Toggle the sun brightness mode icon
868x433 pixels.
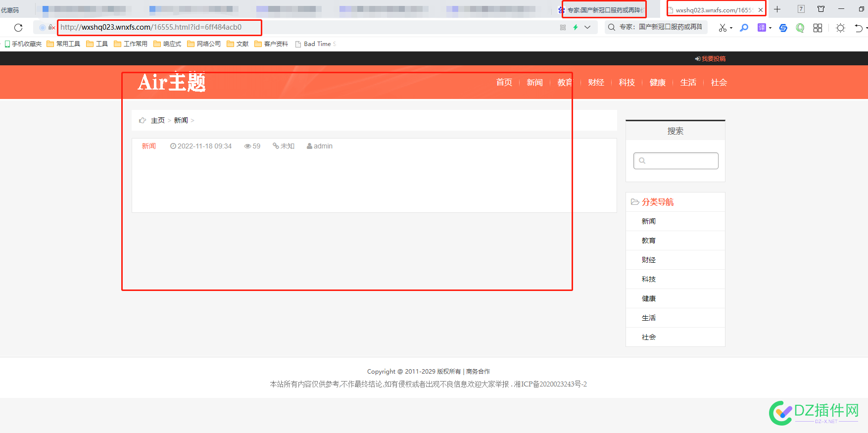click(x=840, y=28)
